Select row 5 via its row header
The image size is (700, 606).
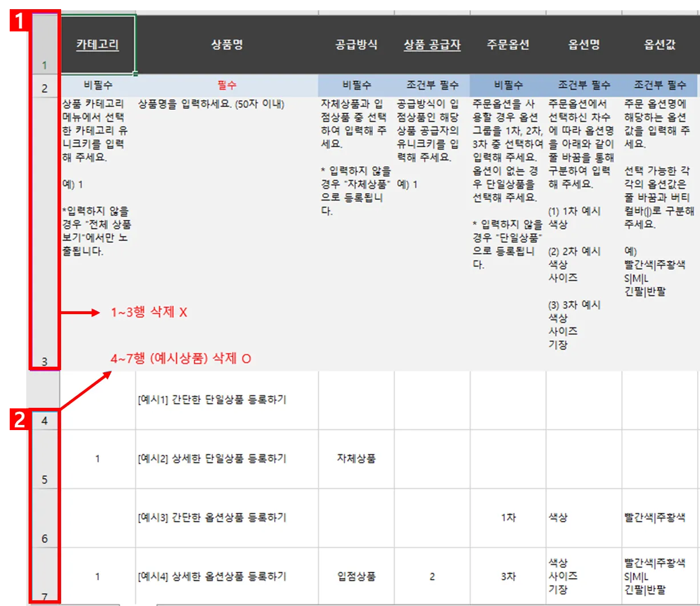coord(45,459)
